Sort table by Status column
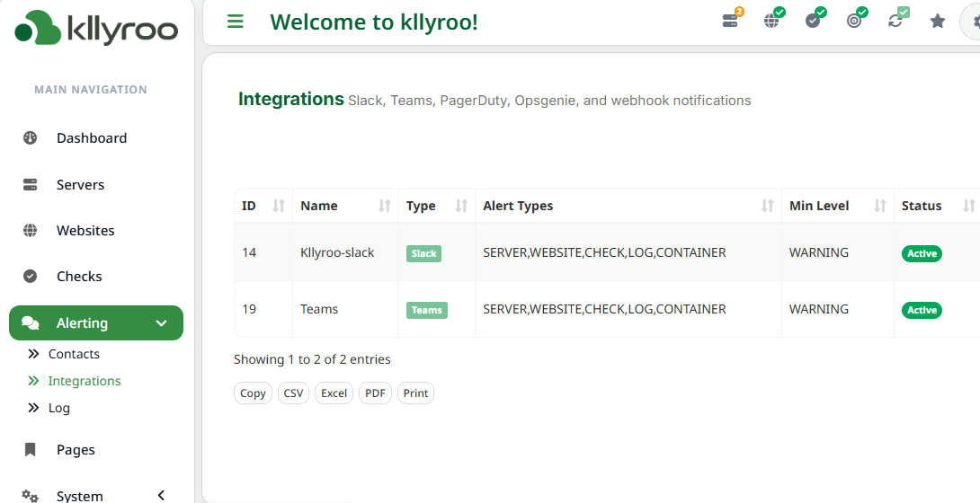 click(x=968, y=206)
